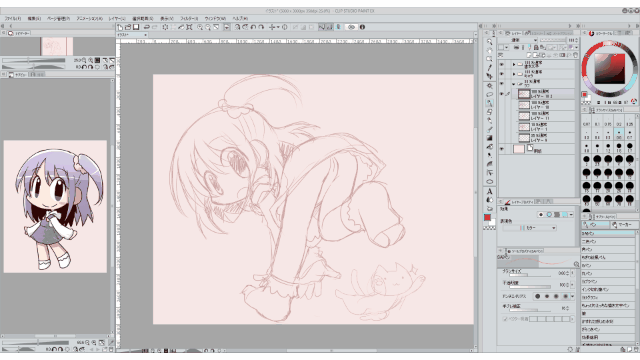Open the ヘルプ (Help) menu
This screenshot has width=640, height=360.
click(240, 18)
